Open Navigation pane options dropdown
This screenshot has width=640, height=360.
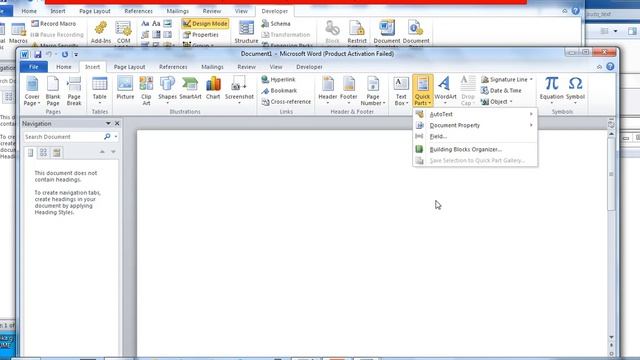click(x=108, y=123)
